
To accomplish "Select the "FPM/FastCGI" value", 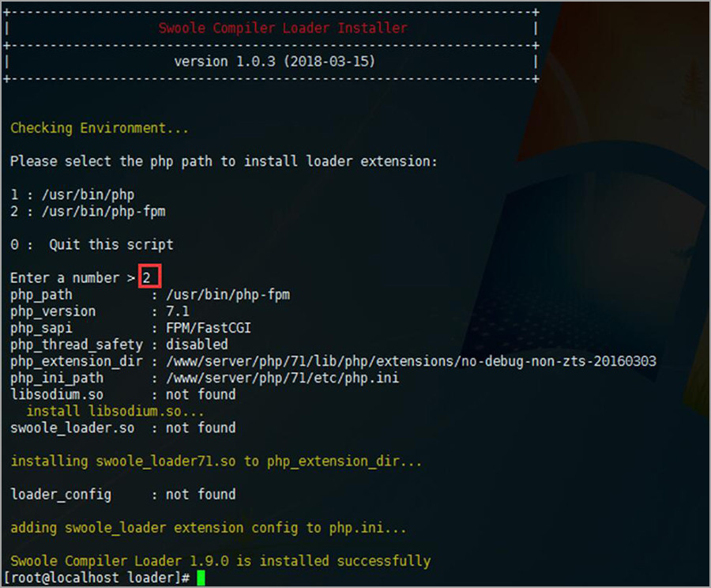I will pos(209,328).
